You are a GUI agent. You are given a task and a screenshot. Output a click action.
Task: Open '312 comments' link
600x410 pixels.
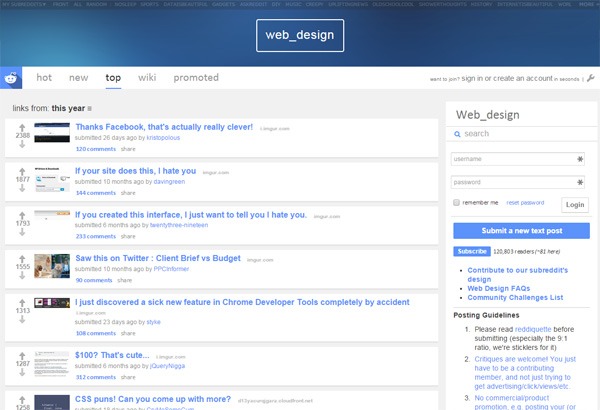96,377
